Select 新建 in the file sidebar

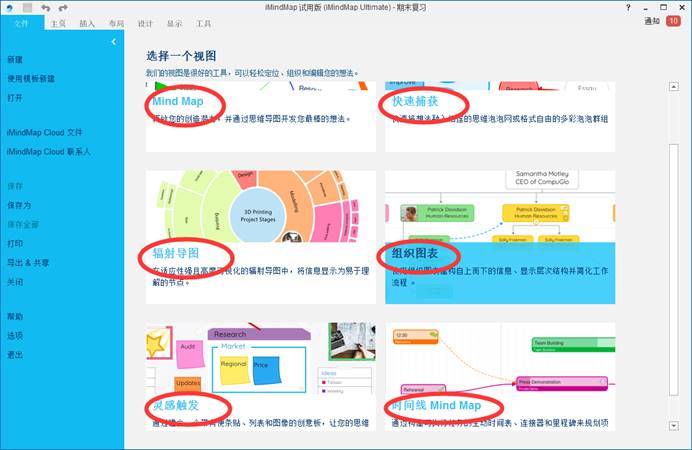(15, 60)
